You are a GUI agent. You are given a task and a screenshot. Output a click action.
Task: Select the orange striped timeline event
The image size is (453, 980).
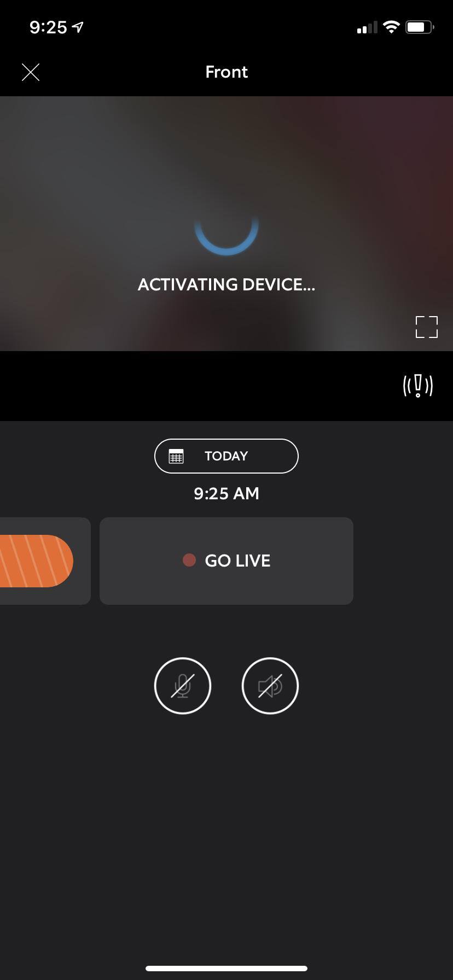(37, 561)
